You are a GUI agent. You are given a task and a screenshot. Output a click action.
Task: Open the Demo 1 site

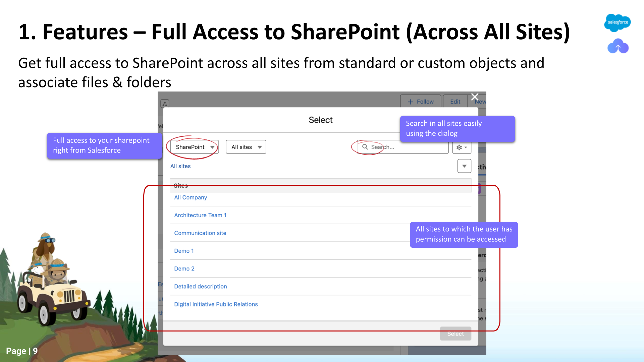(184, 251)
